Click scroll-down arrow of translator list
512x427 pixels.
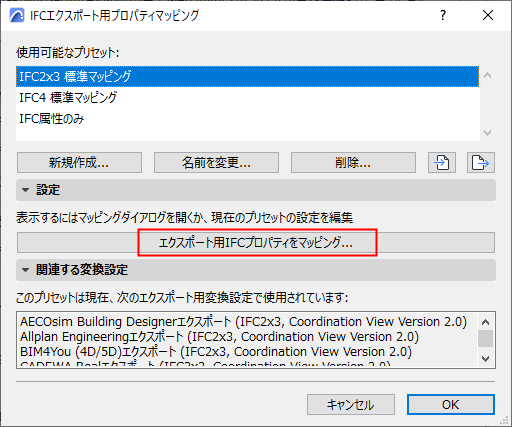tap(486, 359)
